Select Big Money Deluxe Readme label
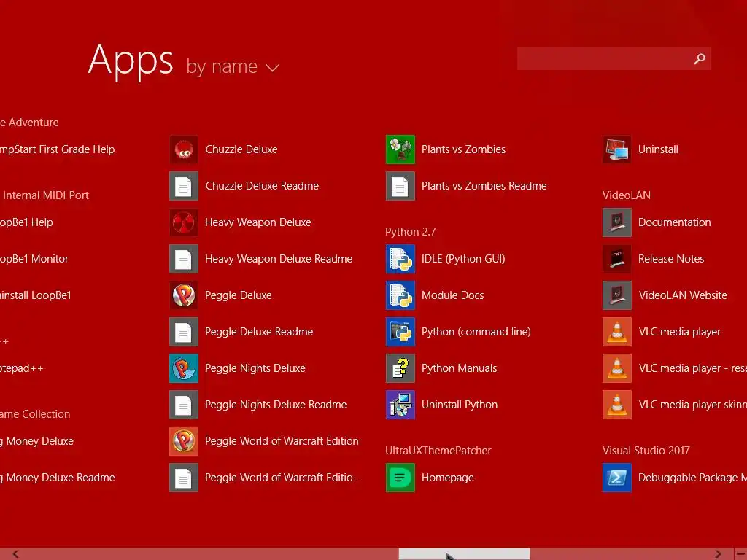This screenshot has width=747, height=560. point(58,478)
